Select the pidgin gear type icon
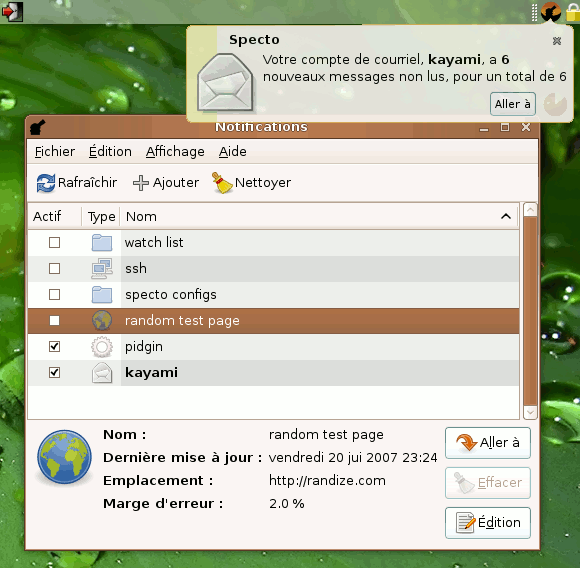Viewport: 580px width, 568px height. [x=102, y=347]
